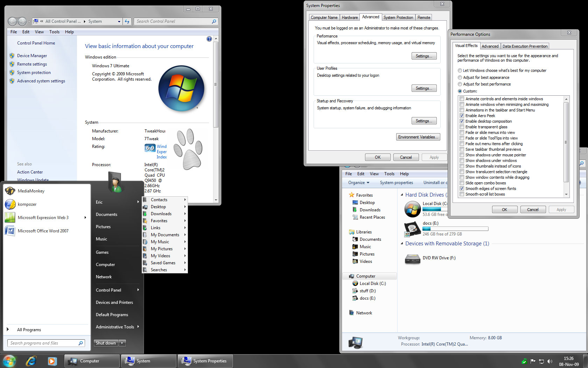This screenshot has height=368, width=588.
Task: Collapse Devices with Removable Storage group
Action: pyautogui.click(x=402, y=243)
